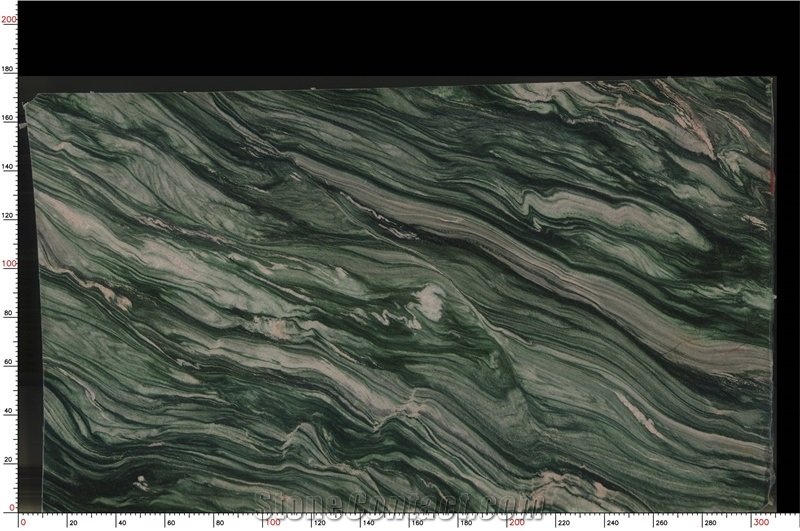The height and width of the screenshot is (531, 800).
Task: Click the red 100 label on vertical ruler
Action: [9, 264]
